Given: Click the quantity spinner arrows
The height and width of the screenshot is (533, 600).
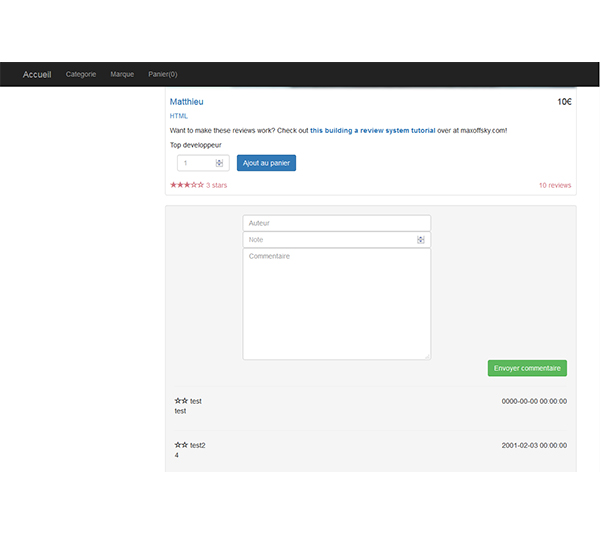Looking at the screenshot, I should [x=219, y=163].
